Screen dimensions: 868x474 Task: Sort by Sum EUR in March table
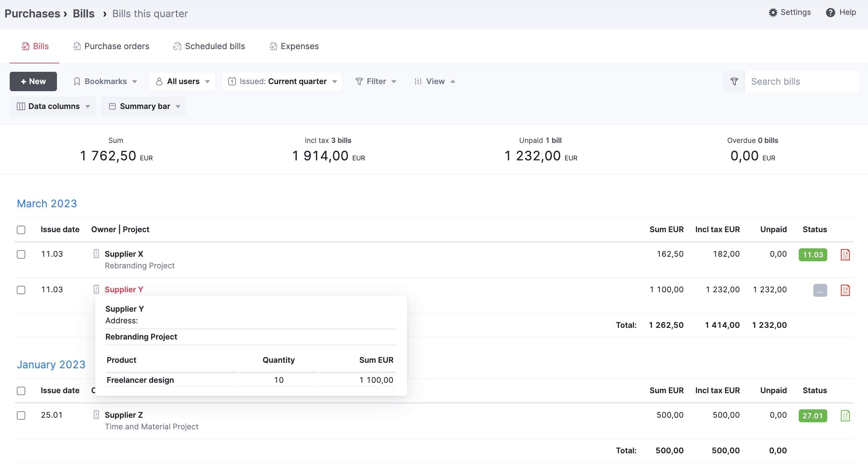(x=666, y=230)
